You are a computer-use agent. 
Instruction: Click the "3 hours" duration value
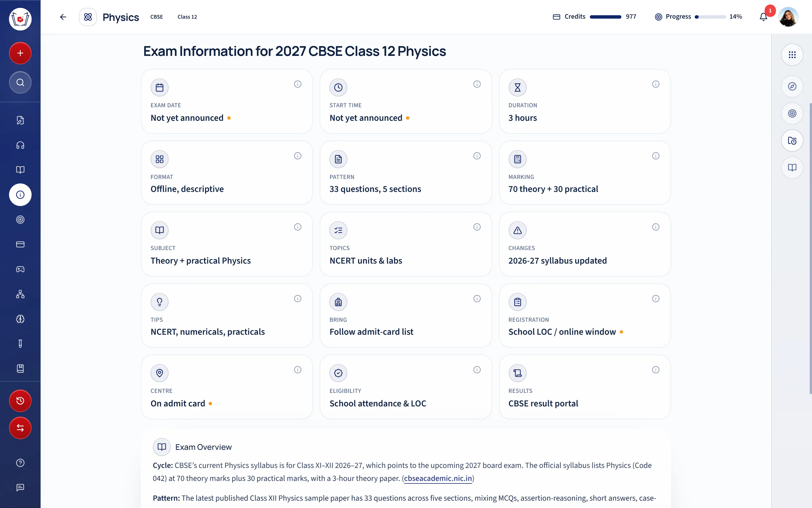point(522,118)
